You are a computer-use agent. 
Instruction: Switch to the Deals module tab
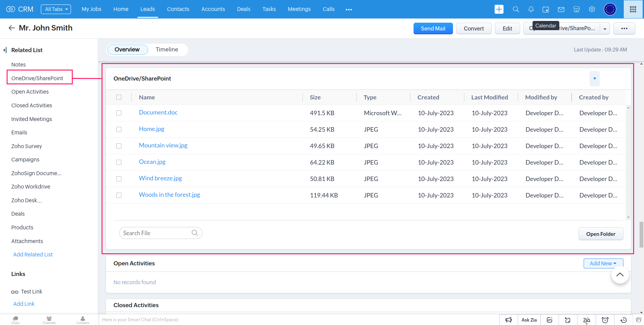click(x=243, y=9)
